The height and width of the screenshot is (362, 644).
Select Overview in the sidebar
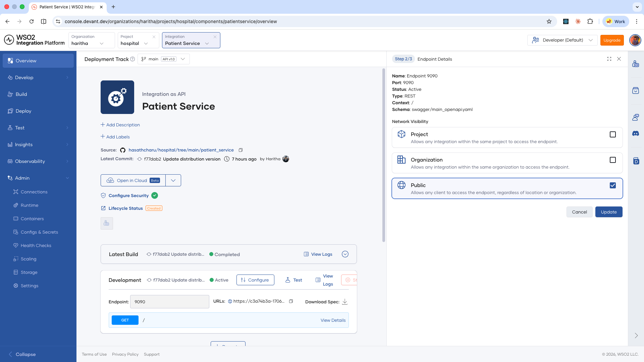38,61
